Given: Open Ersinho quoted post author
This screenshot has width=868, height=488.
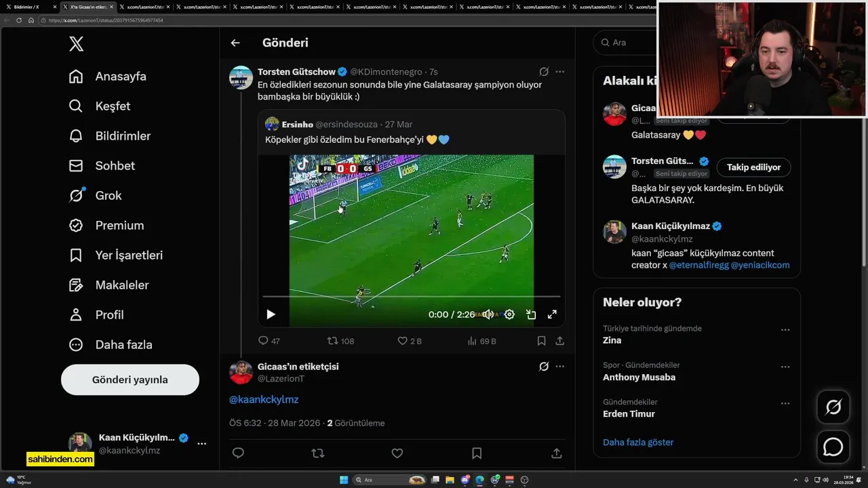Looking at the screenshot, I should click(x=298, y=124).
